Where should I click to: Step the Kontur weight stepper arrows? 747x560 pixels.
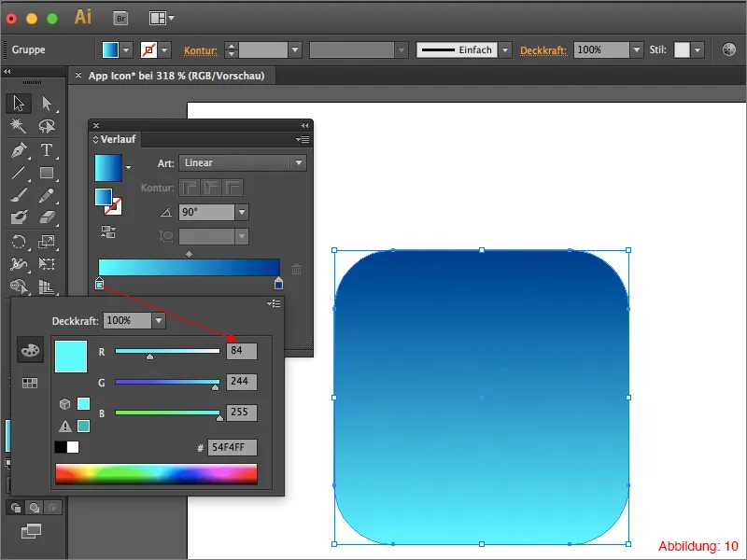[231, 49]
